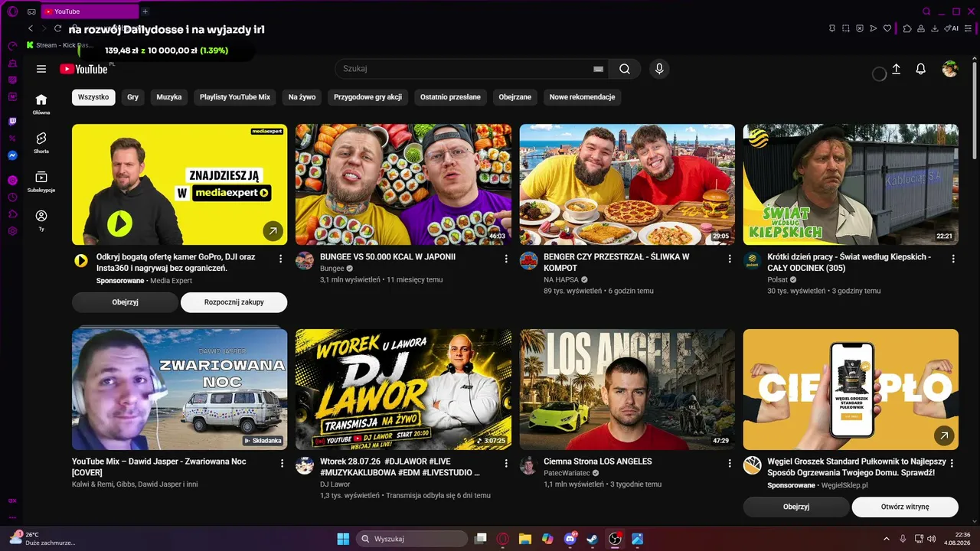The image size is (980, 551).
Task: Add page to bookmarks with heart icon
Action: tap(887, 28)
